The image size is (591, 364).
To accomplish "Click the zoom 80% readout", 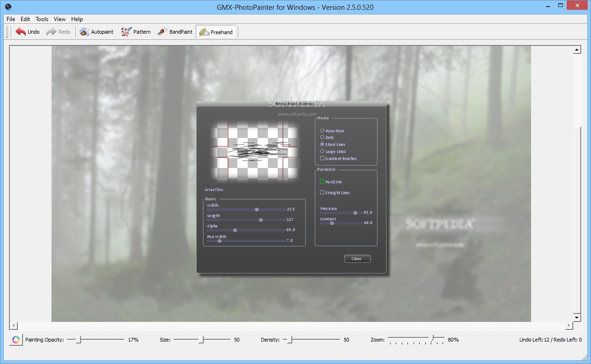I will [x=453, y=340].
